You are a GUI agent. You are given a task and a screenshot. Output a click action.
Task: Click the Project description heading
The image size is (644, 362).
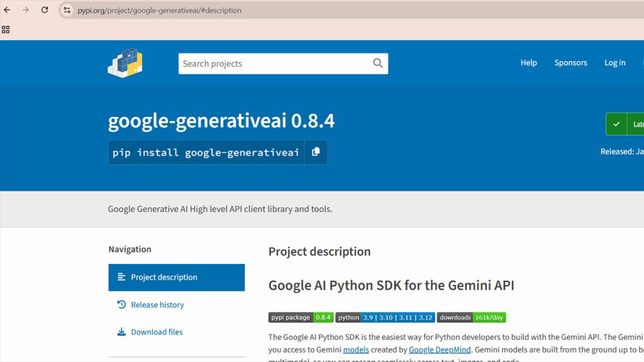319,251
